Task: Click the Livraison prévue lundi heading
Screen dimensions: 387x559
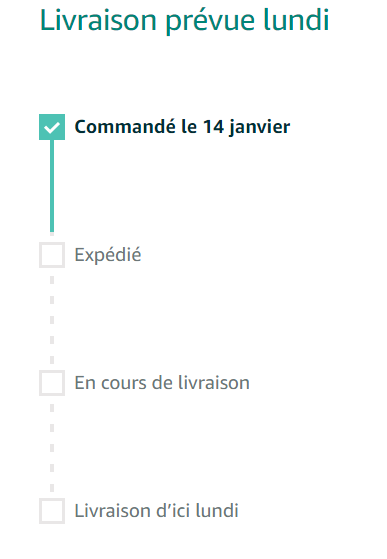Action: pos(184,21)
